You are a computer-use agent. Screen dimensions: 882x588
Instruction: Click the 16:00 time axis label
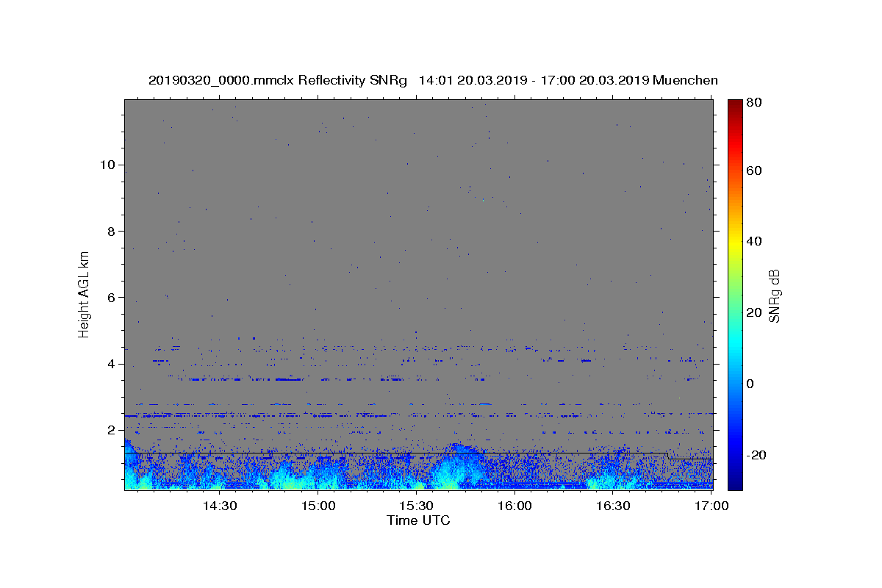tap(514, 506)
